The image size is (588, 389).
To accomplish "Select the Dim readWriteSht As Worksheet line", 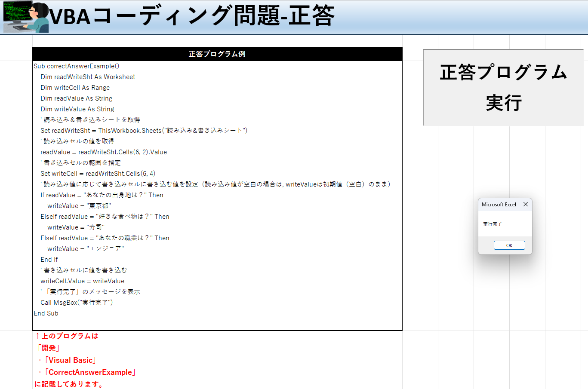I will coord(88,77).
